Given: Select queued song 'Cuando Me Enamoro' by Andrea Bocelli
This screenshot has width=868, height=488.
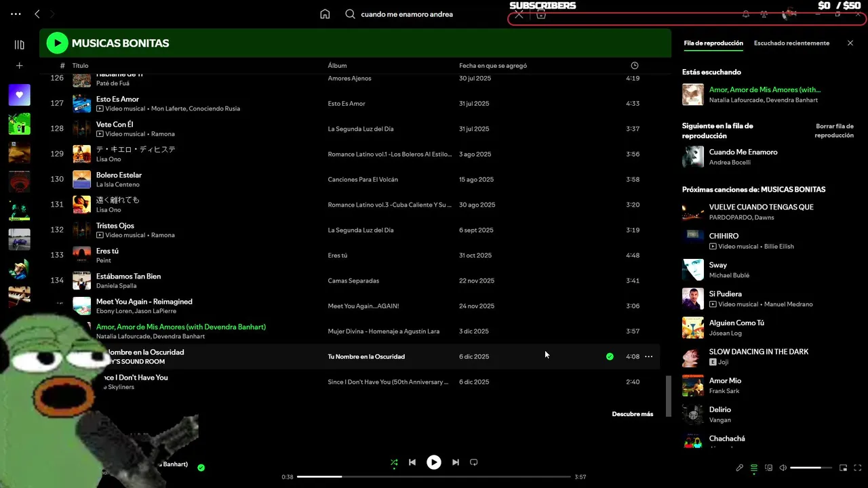Looking at the screenshot, I should click(743, 152).
